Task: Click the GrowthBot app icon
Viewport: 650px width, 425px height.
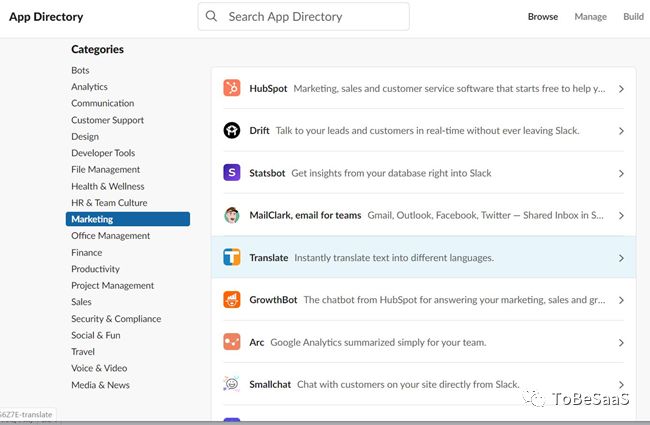Action: coord(232,299)
